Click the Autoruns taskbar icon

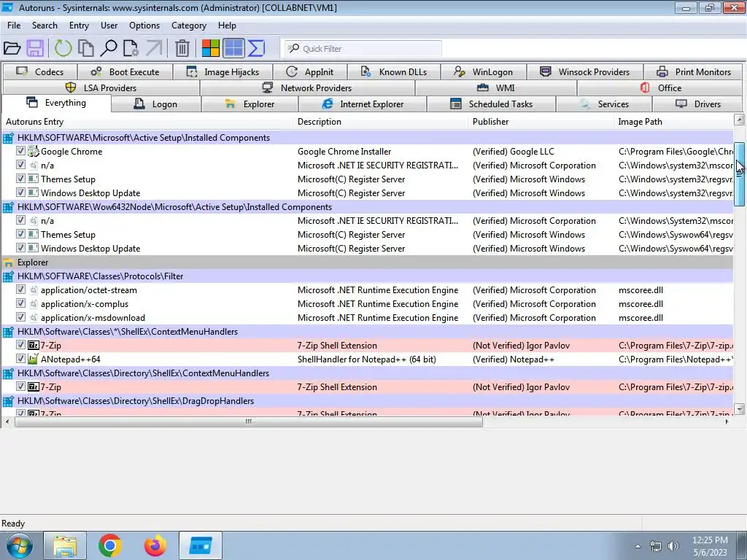click(201, 545)
